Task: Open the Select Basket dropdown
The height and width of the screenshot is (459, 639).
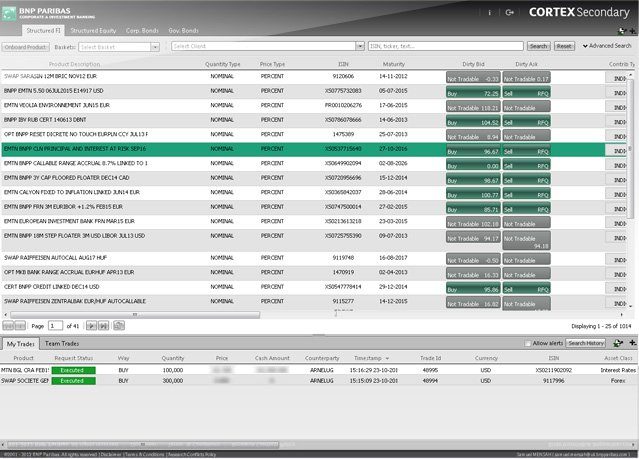Action: pos(155,47)
